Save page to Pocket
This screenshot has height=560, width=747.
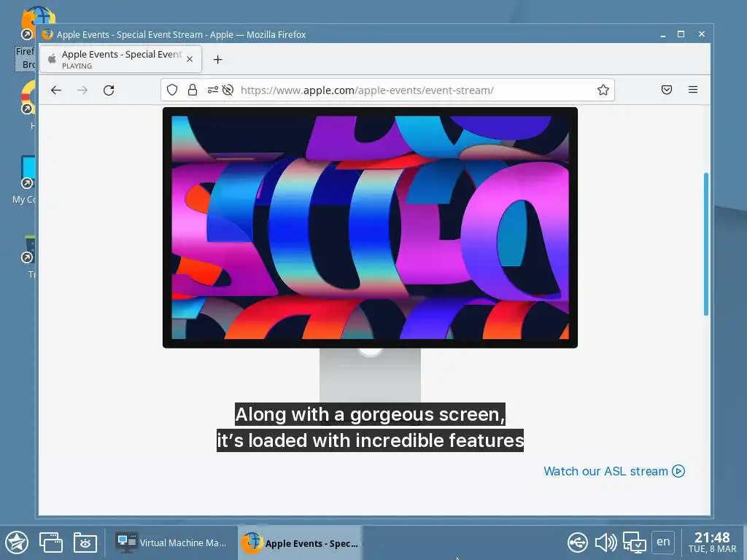click(x=667, y=90)
